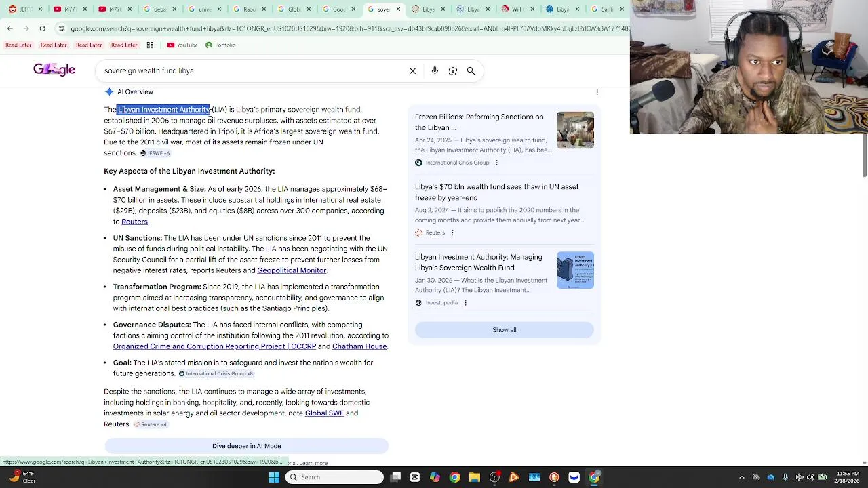Show hidden system tray icons chevron
Screen dimensions: 868x488
(x=743, y=477)
